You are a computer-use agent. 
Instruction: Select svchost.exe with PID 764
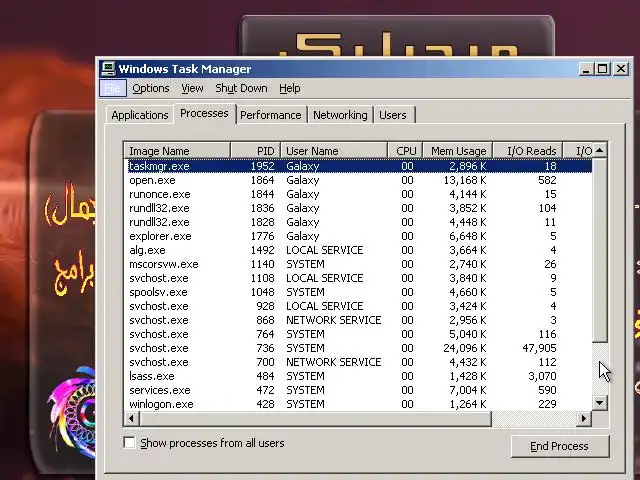[358, 334]
